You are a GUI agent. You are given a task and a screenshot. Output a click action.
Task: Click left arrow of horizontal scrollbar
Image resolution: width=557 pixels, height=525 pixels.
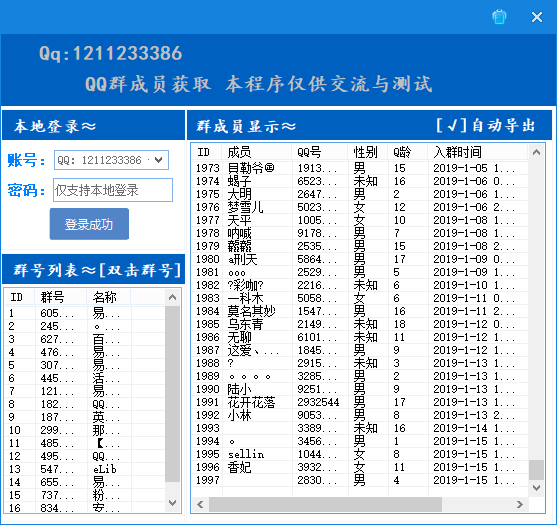pos(200,504)
